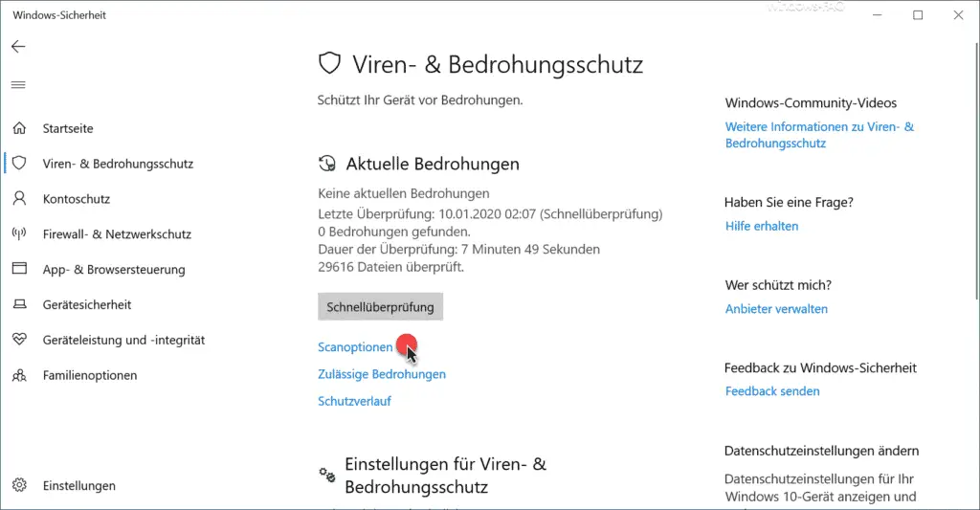View the Schutzverlauf link
Image resolution: width=980 pixels, height=510 pixels.
point(354,401)
